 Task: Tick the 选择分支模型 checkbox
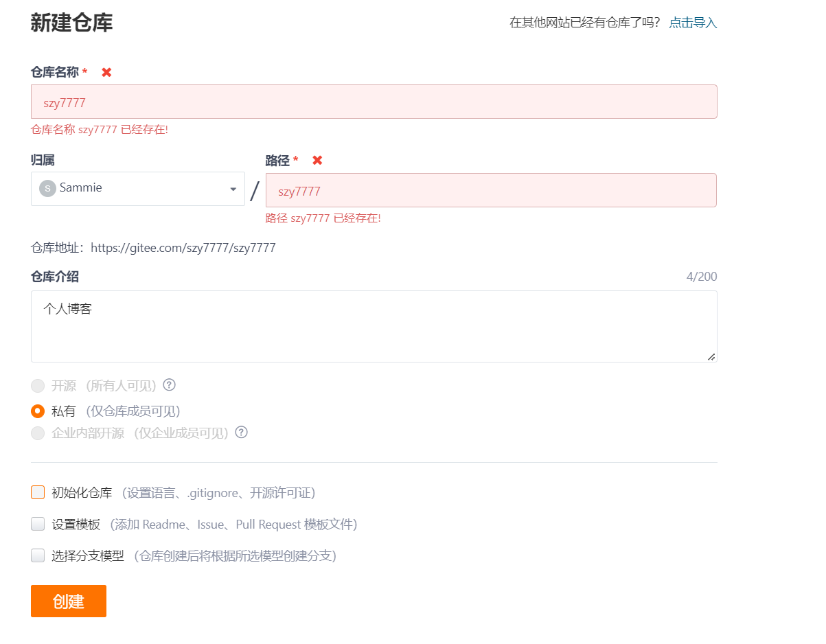coord(38,555)
